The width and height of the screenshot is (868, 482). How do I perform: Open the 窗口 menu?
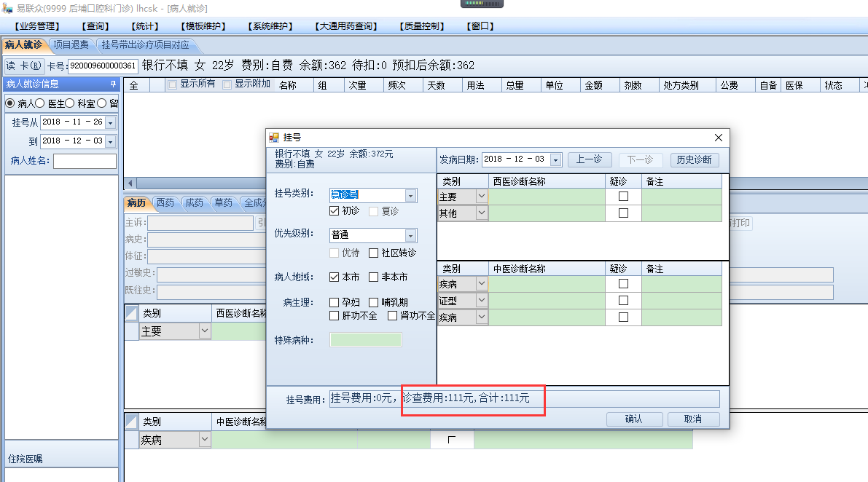point(480,26)
